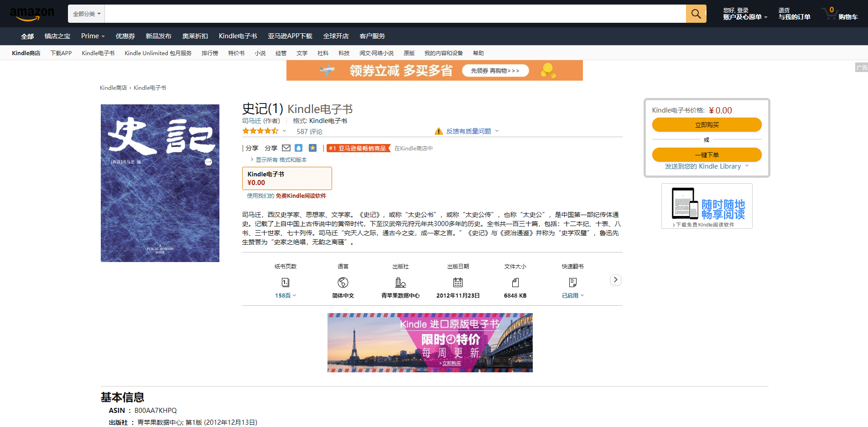
Task: Open the 特价书 subnav tab
Action: pos(236,53)
